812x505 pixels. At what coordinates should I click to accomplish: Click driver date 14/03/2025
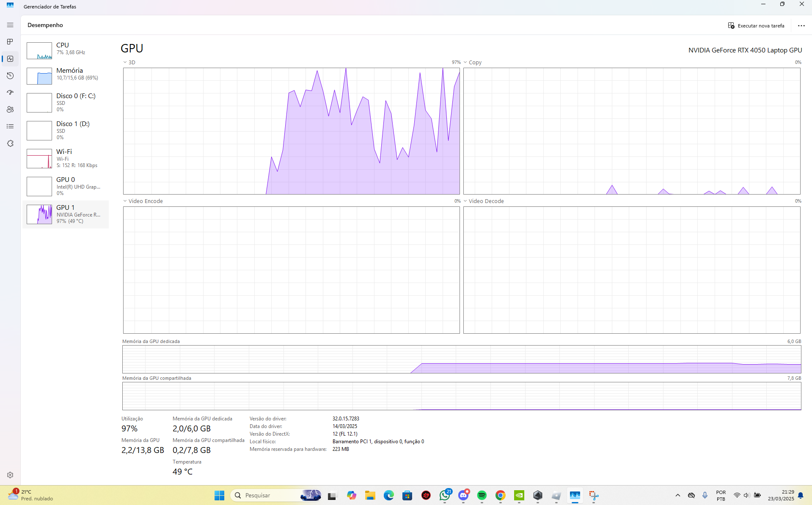pyautogui.click(x=345, y=426)
